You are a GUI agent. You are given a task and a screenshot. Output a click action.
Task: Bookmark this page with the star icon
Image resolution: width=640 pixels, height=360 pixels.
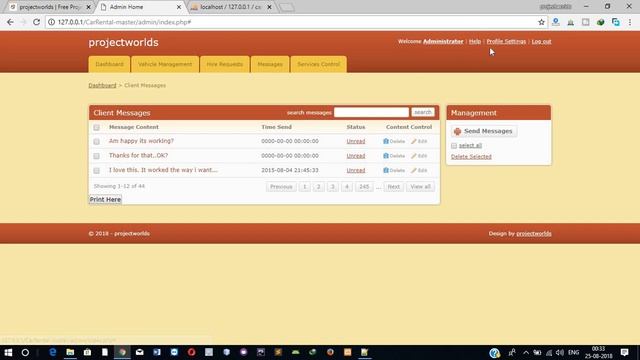coord(541,22)
